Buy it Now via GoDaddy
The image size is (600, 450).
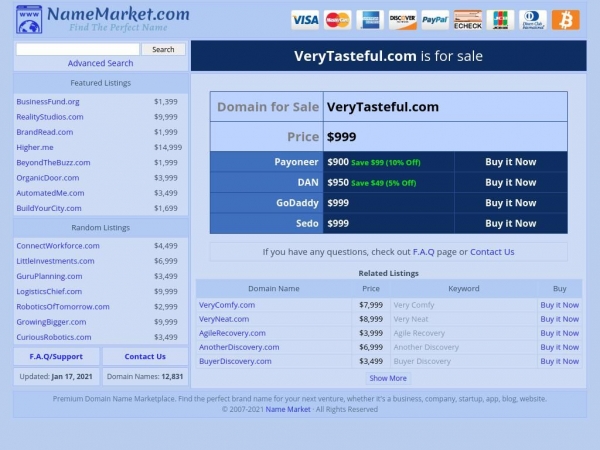pyautogui.click(x=510, y=203)
